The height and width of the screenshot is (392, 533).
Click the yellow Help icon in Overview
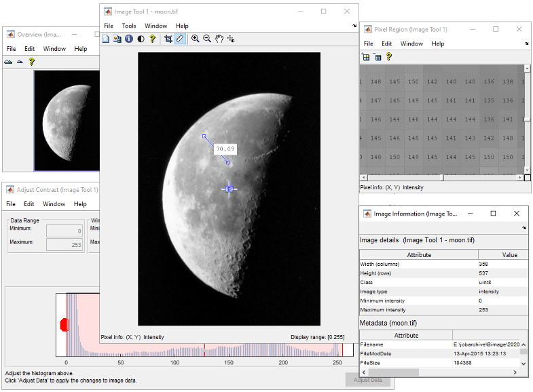point(31,62)
